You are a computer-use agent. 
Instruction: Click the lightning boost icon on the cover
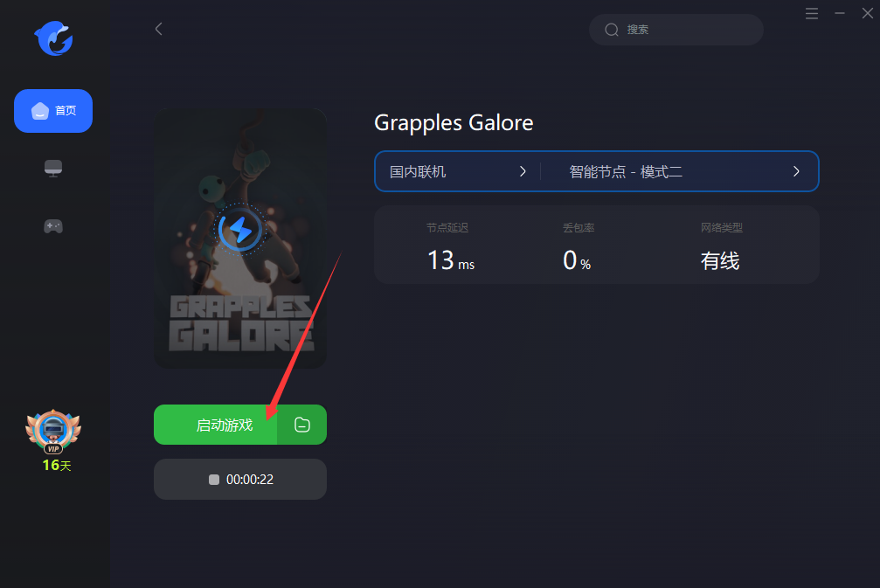coord(240,230)
